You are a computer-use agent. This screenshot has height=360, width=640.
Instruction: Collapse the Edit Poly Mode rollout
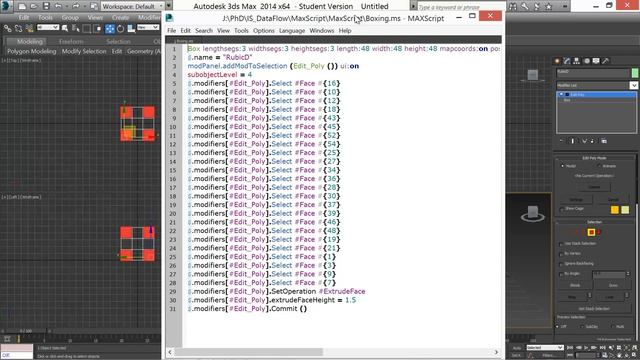[x=594, y=158]
